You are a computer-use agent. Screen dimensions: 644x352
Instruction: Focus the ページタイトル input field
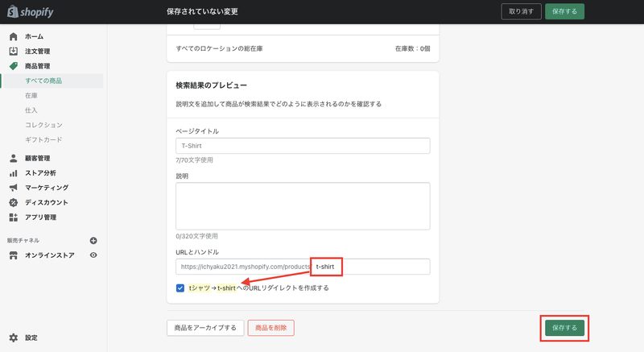coord(303,146)
